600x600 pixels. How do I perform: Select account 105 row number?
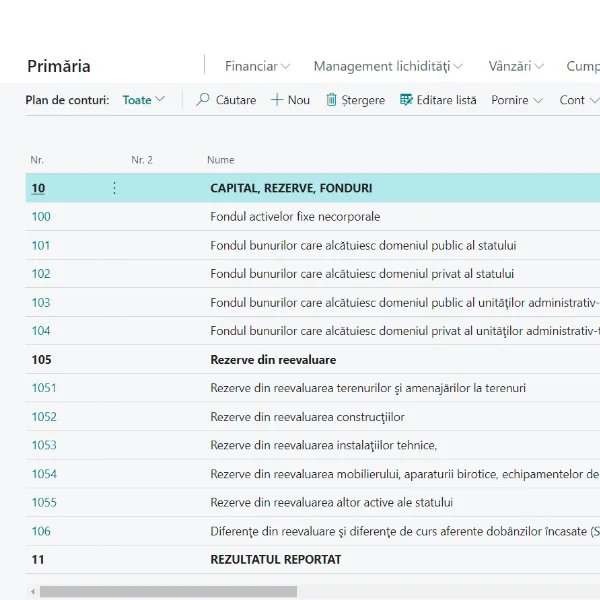41,360
